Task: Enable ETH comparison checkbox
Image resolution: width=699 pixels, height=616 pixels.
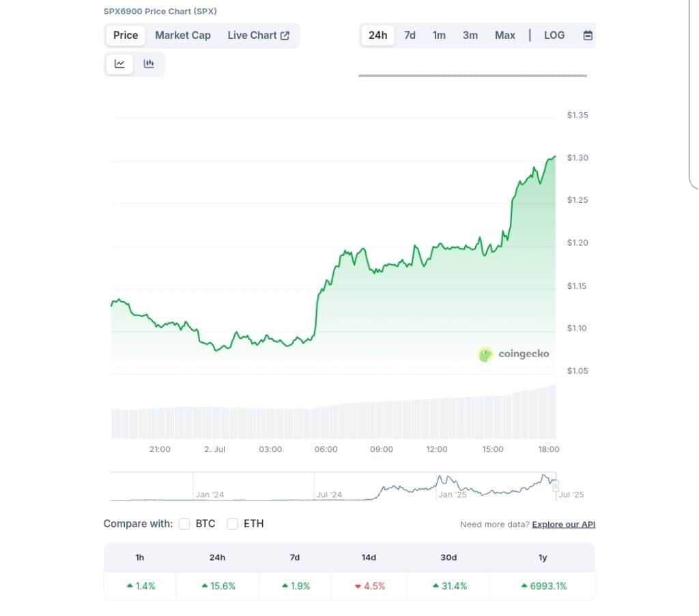Action: point(232,524)
